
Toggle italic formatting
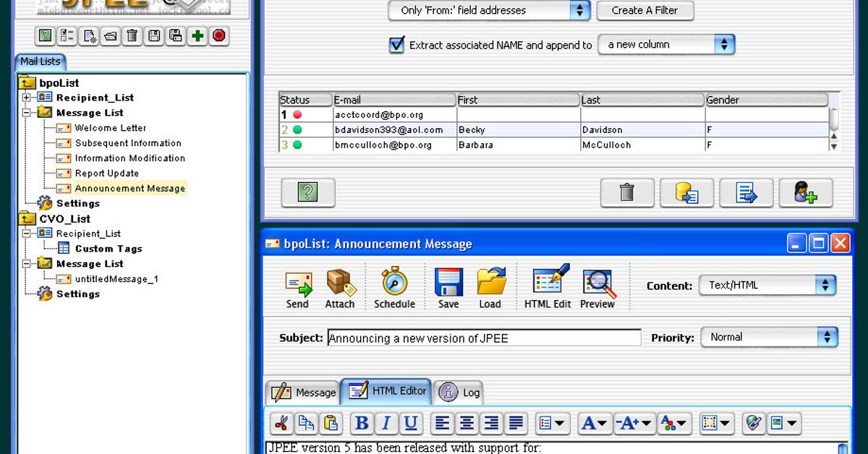pyautogui.click(x=386, y=423)
